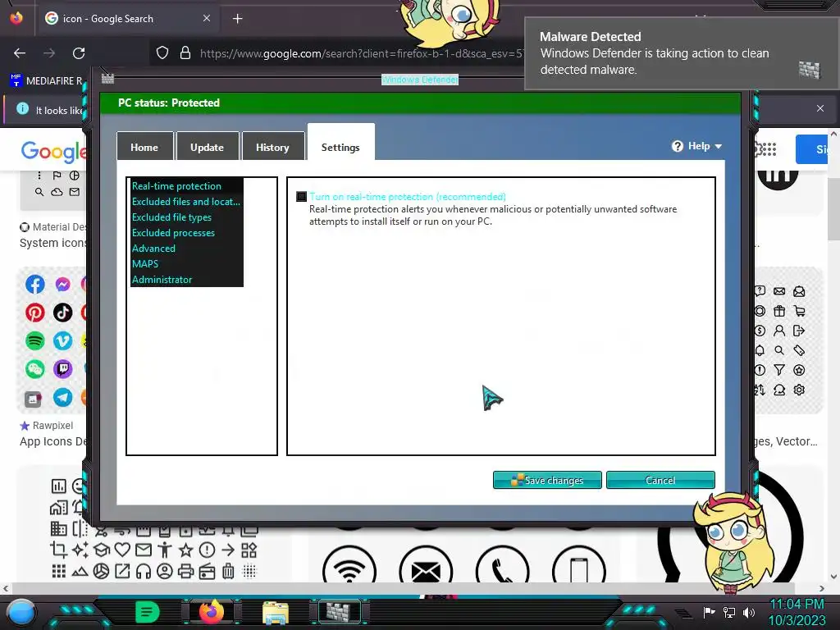Click the site security lock icon
This screenshot has height=630, width=840.
pyautogui.click(x=185, y=52)
